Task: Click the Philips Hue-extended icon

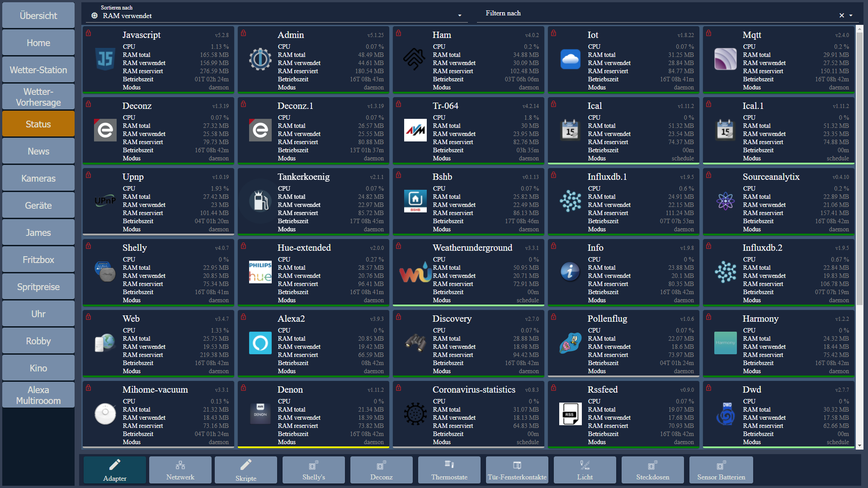Action: pos(260,272)
